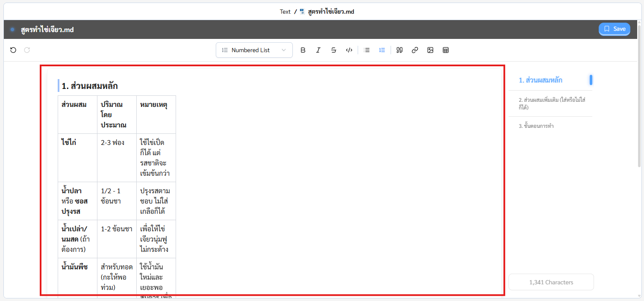
Task: Toggle italic formatting
Action: (x=318, y=50)
